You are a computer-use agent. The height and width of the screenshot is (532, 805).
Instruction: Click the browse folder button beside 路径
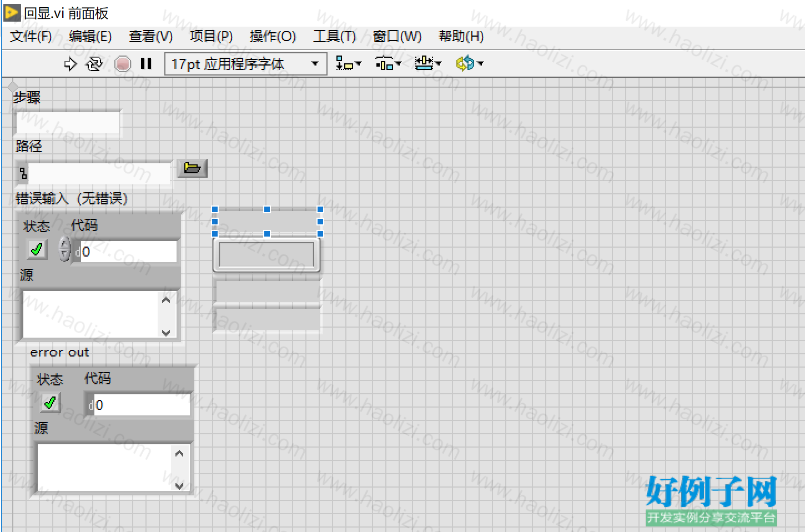pos(192,168)
